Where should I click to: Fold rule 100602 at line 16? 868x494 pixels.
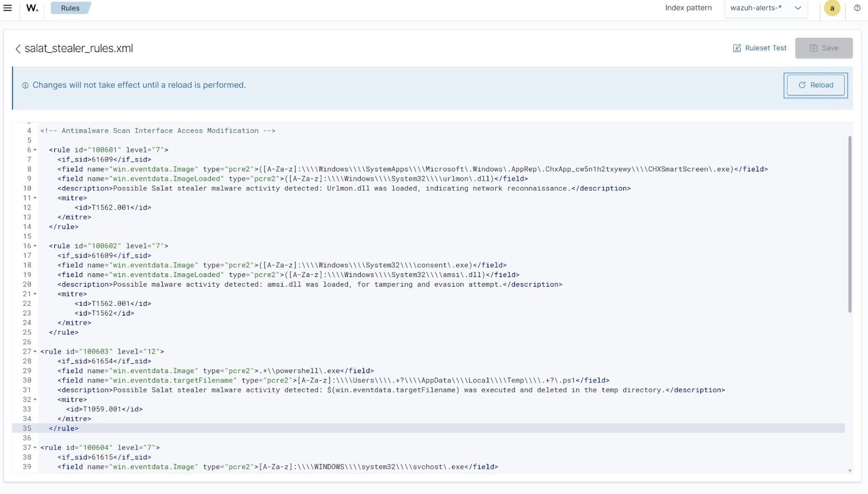point(35,246)
